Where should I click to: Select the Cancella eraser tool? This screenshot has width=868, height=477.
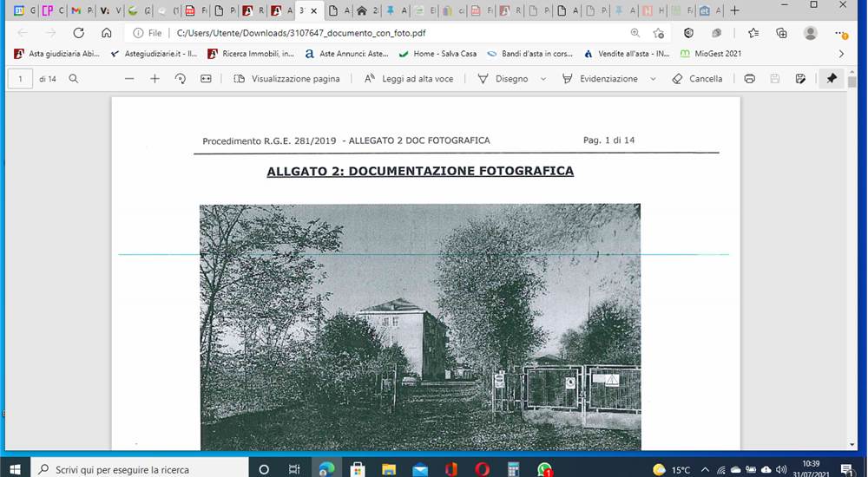point(697,79)
